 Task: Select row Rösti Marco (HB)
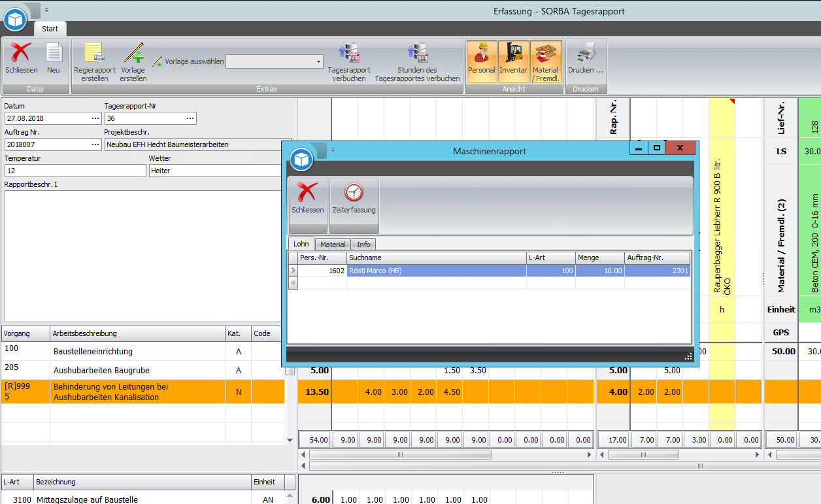tap(489, 271)
